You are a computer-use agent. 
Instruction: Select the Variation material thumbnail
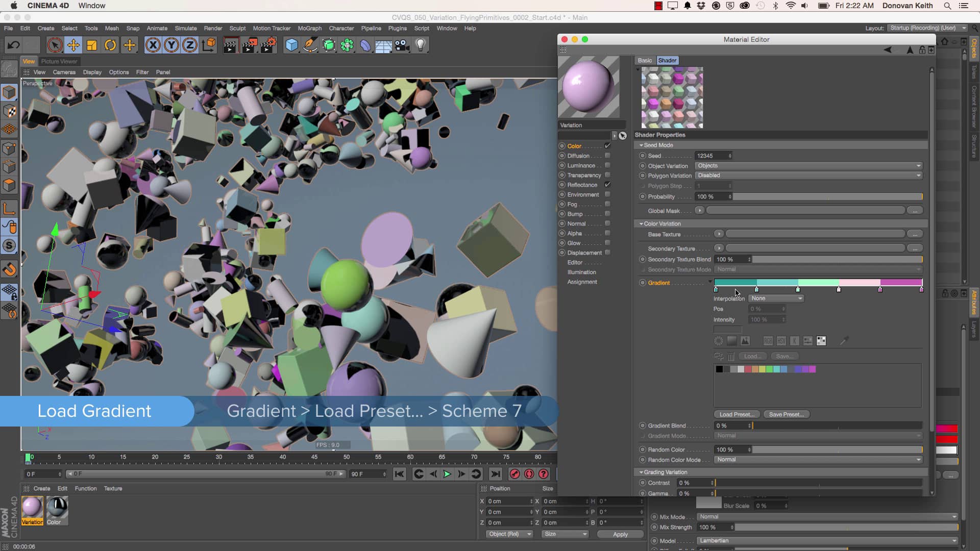point(32,510)
